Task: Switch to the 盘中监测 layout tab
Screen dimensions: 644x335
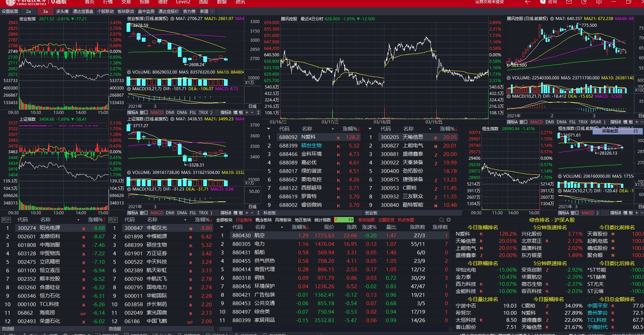Action: 146,11
